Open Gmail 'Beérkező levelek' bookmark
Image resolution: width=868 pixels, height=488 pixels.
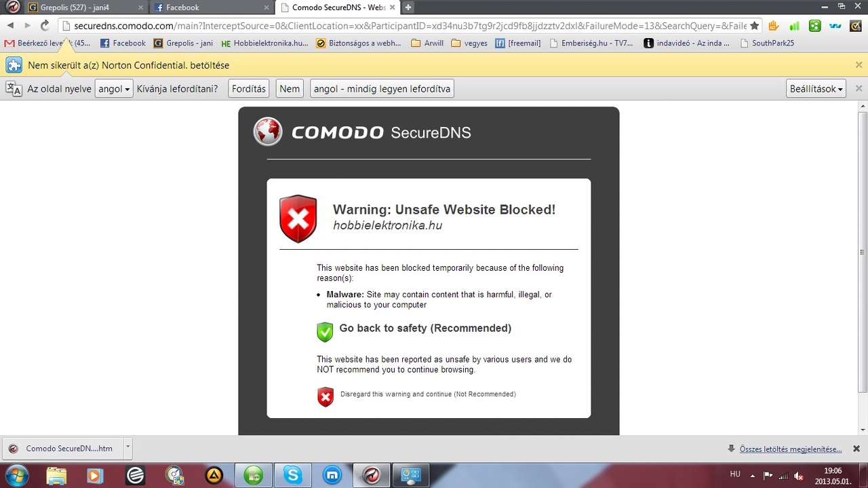point(47,43)
